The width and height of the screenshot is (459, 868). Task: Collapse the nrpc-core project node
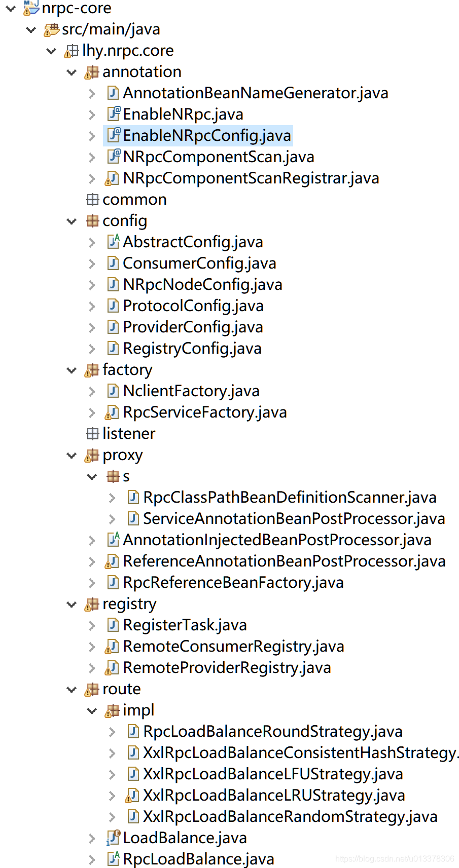(11, 8)
